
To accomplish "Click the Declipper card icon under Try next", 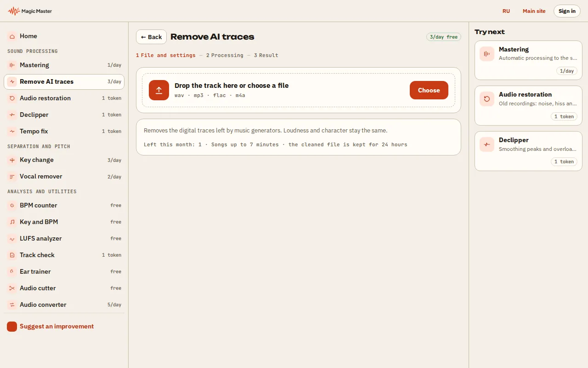I will (487, 144).
